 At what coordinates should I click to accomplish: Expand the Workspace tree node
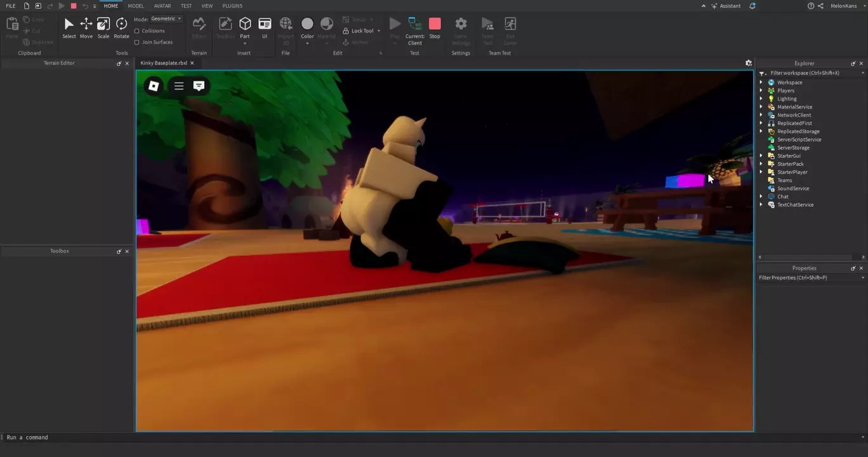(761, 83)
